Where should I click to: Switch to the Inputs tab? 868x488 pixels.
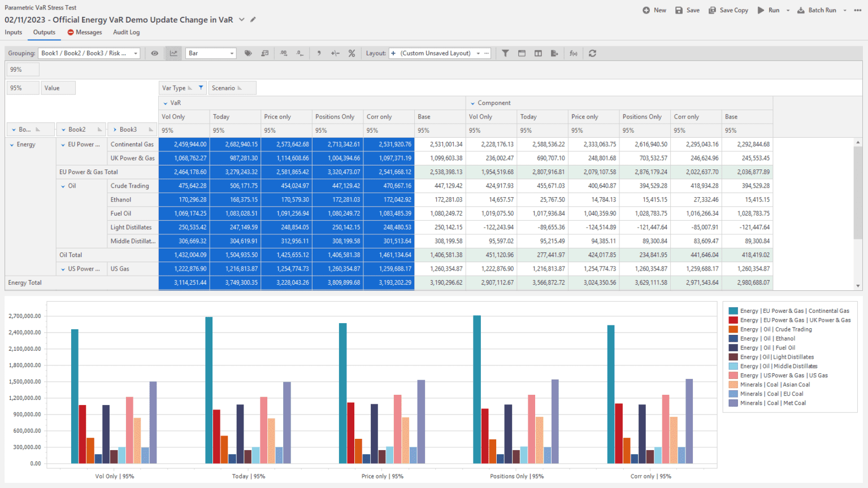(x=14, y=32)
